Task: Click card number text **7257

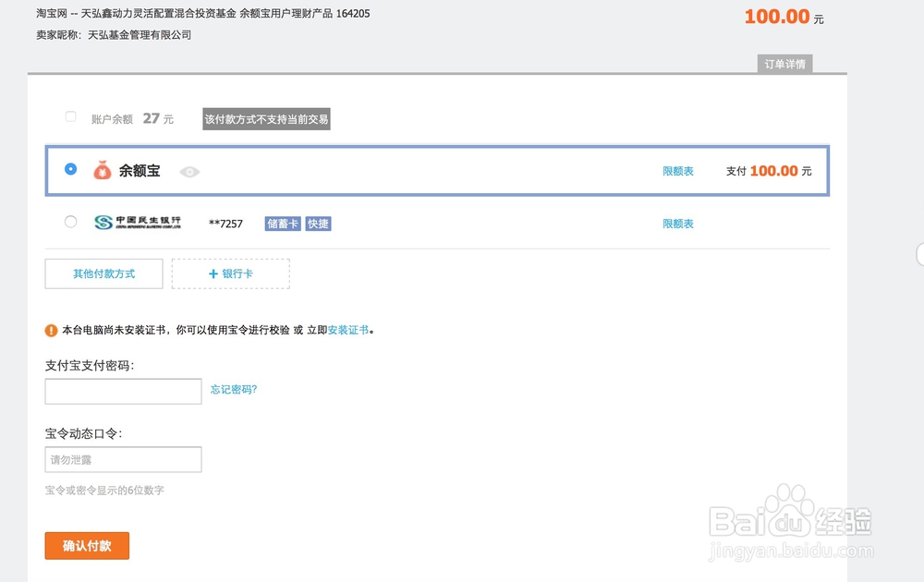Action: tap(225, 224)
